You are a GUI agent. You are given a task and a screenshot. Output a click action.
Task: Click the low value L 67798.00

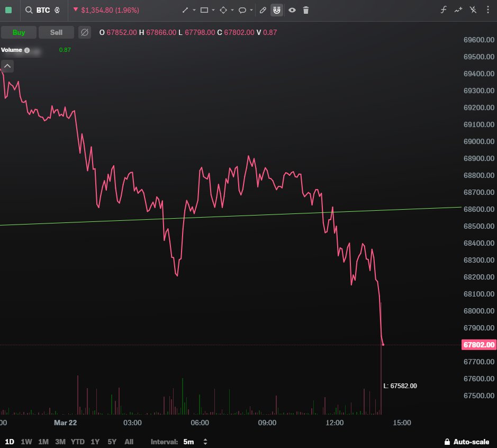pyautogui.click(x=196, y=32)
